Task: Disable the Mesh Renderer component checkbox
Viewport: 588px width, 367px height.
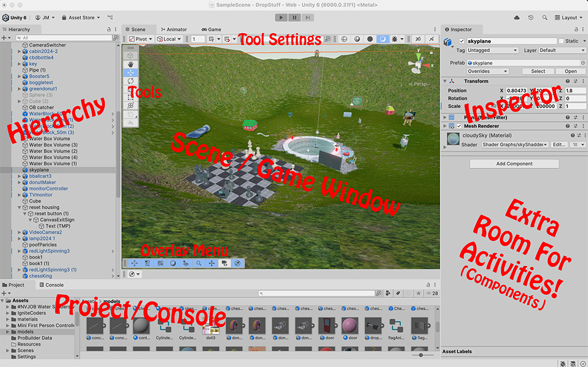Action: (459, 126)
